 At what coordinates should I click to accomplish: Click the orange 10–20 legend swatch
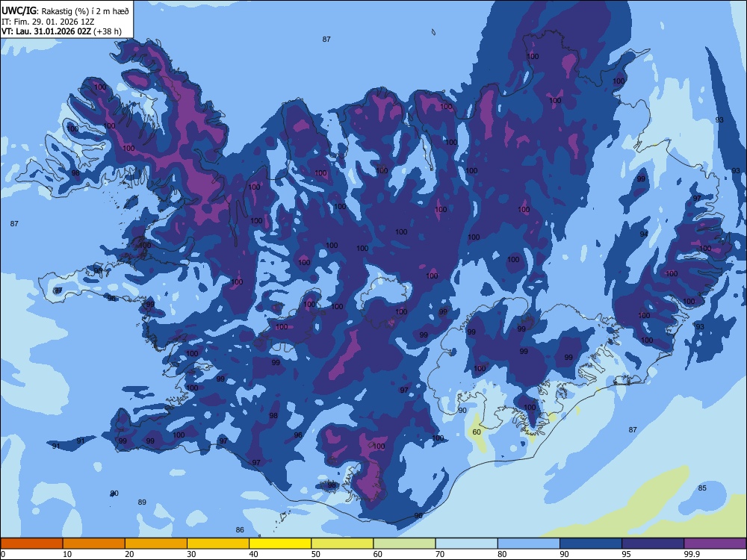(94, 544)
